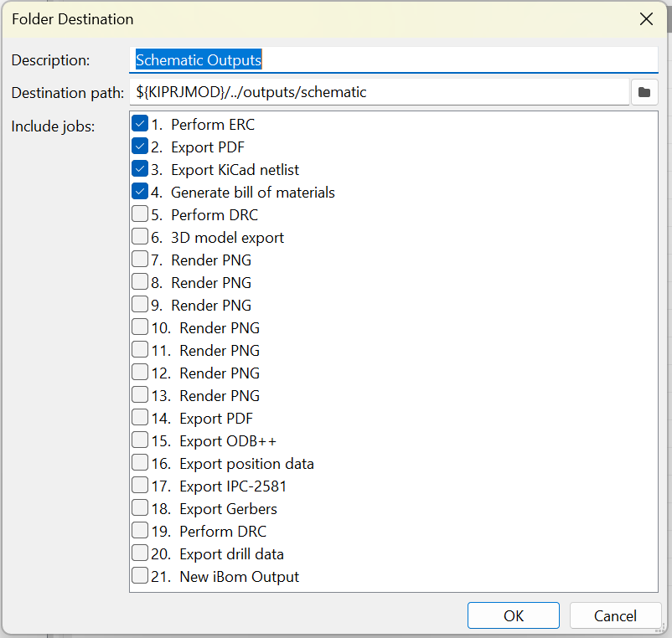672x638 pixels.
Task: Uncheck "Generate bill of materials"
Action: [x=139, y=191]
